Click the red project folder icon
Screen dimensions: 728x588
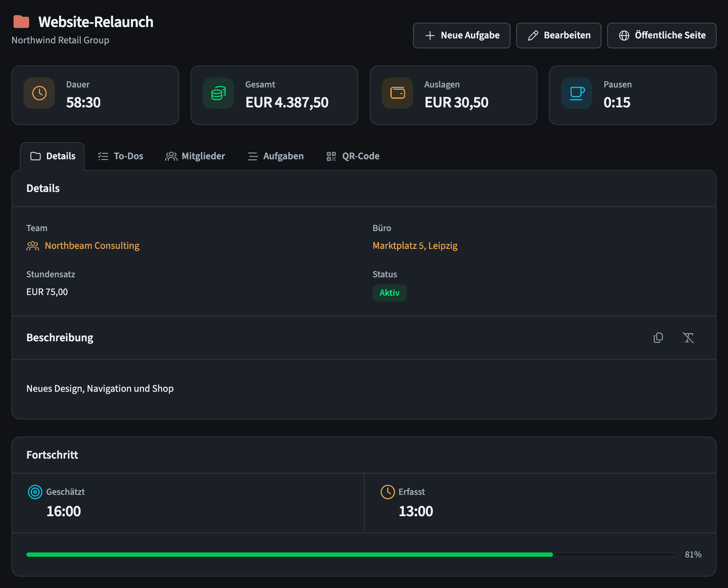(x=21, y=21)
